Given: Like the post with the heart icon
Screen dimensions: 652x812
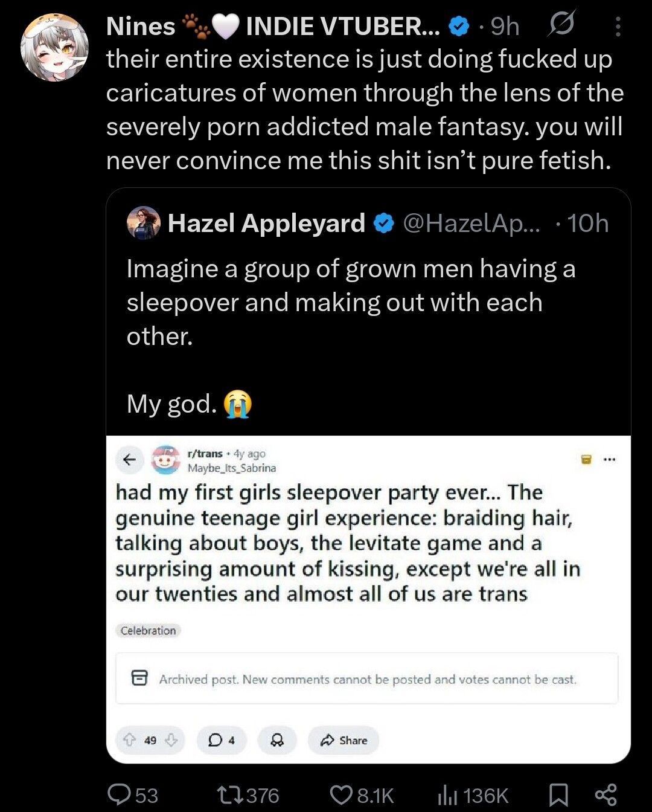Looking at the screenshot, I should click(x=342, y=794).
